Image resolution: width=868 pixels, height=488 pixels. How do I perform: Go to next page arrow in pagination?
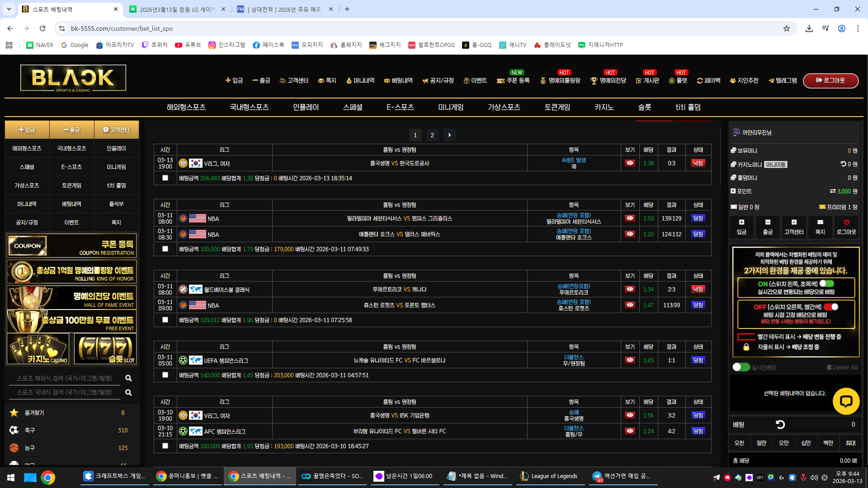pyautogui.click(x=449, y=135)
